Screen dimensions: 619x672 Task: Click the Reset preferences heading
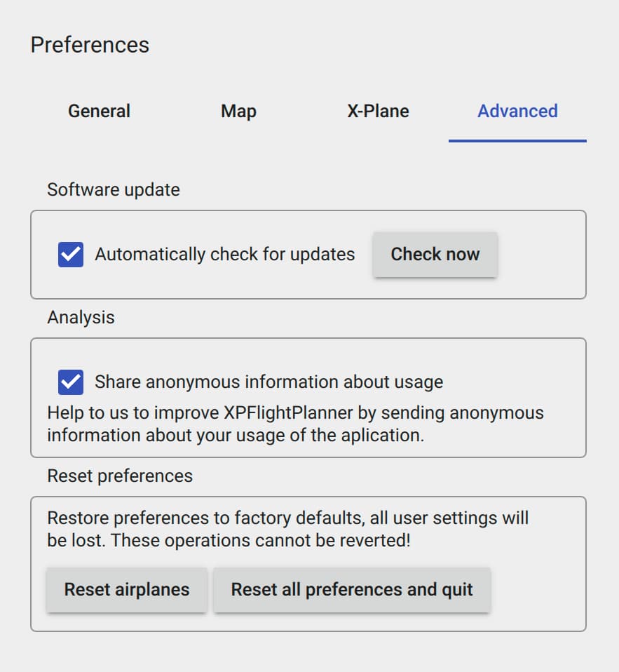click(x=120, y=476)
